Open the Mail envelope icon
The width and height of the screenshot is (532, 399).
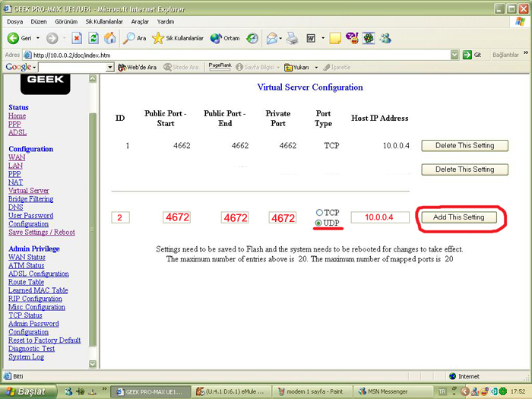point(272,38)
